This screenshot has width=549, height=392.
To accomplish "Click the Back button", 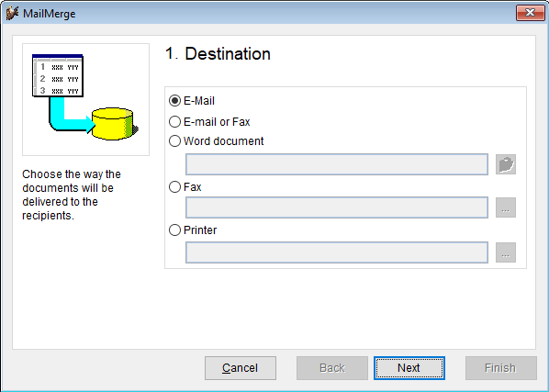I will [332, 368].
